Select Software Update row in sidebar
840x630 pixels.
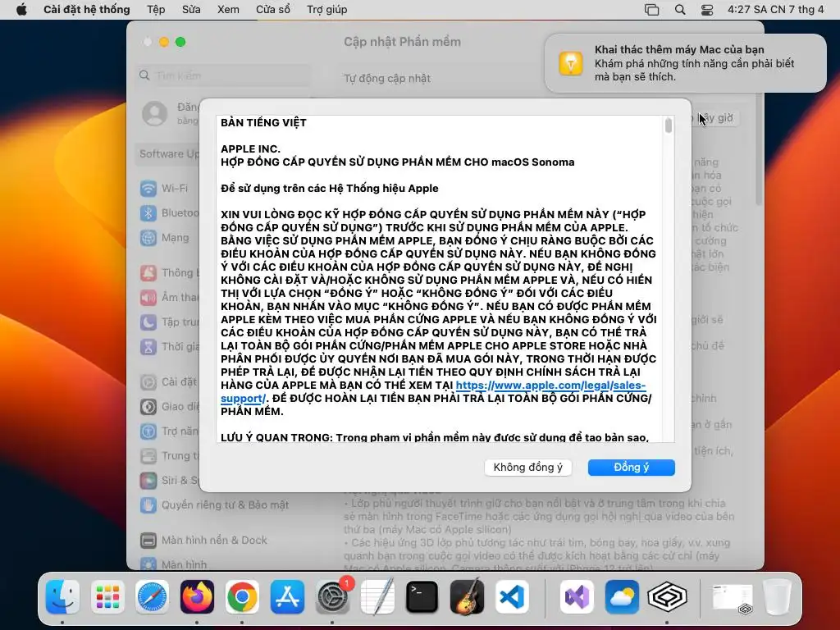point(168,153)
